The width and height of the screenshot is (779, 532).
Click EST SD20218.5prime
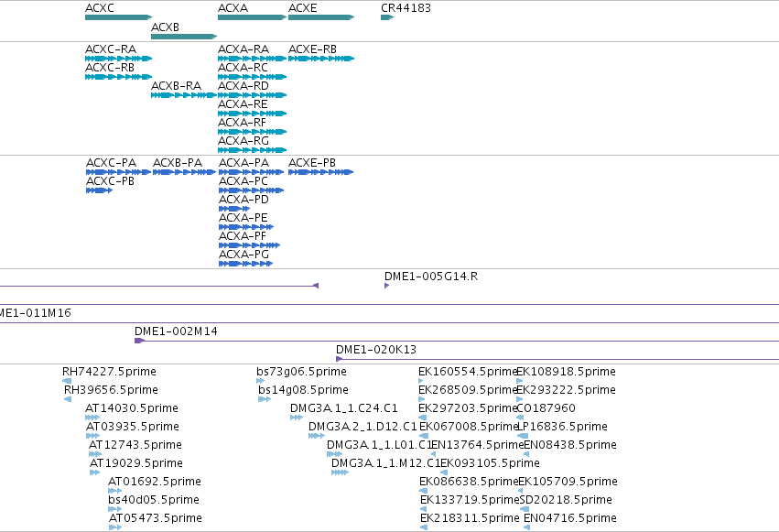point(525,509)
